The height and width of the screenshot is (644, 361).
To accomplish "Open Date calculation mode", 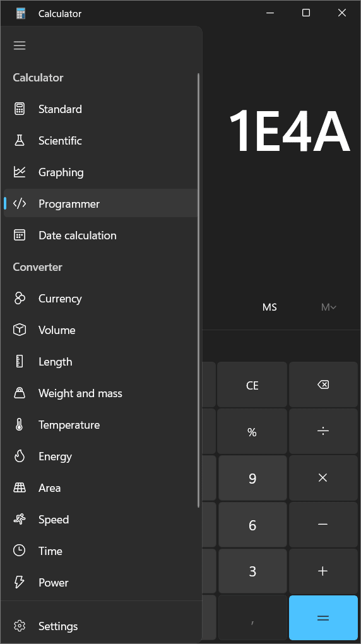I will 100,236.
